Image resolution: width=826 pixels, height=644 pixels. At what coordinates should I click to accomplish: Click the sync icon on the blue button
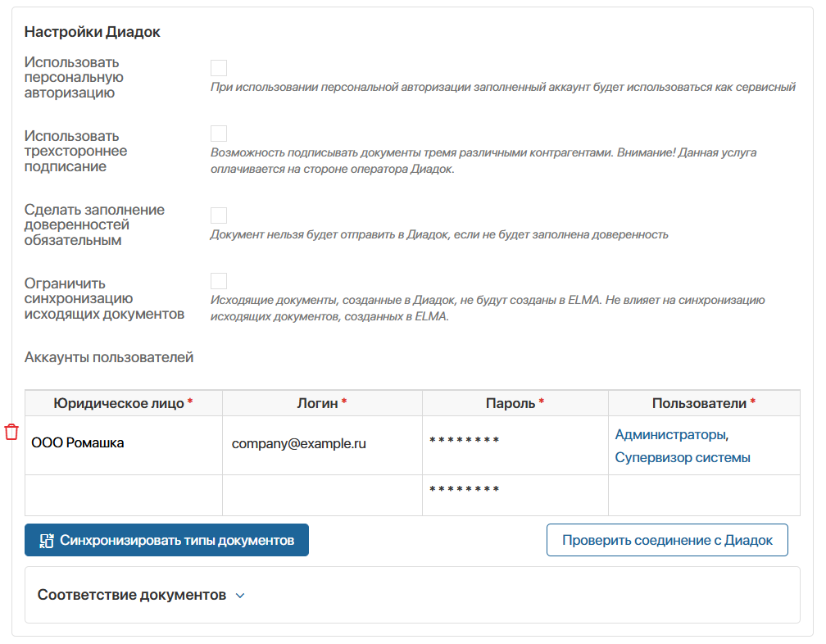[x=47, y=541]
